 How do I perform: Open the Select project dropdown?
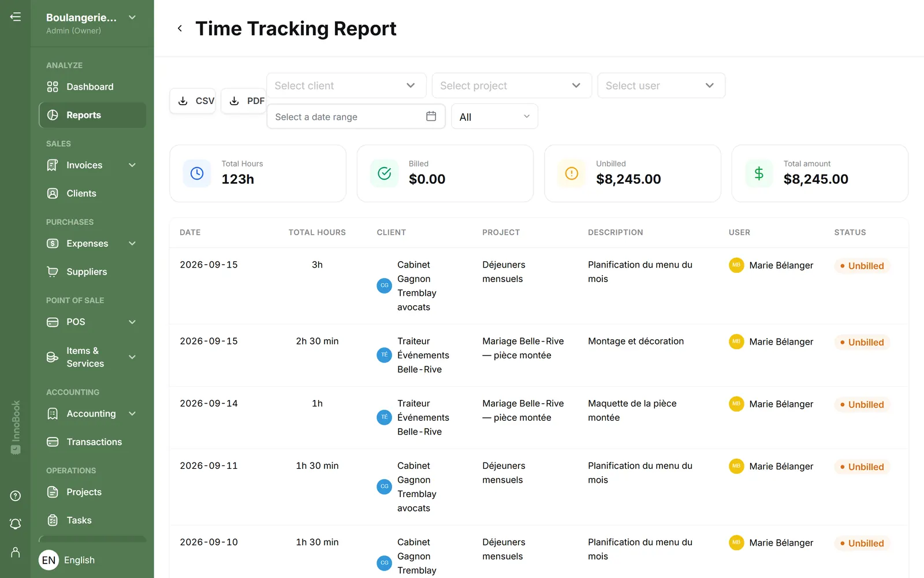pyautogui.click(x=512, y=86)
